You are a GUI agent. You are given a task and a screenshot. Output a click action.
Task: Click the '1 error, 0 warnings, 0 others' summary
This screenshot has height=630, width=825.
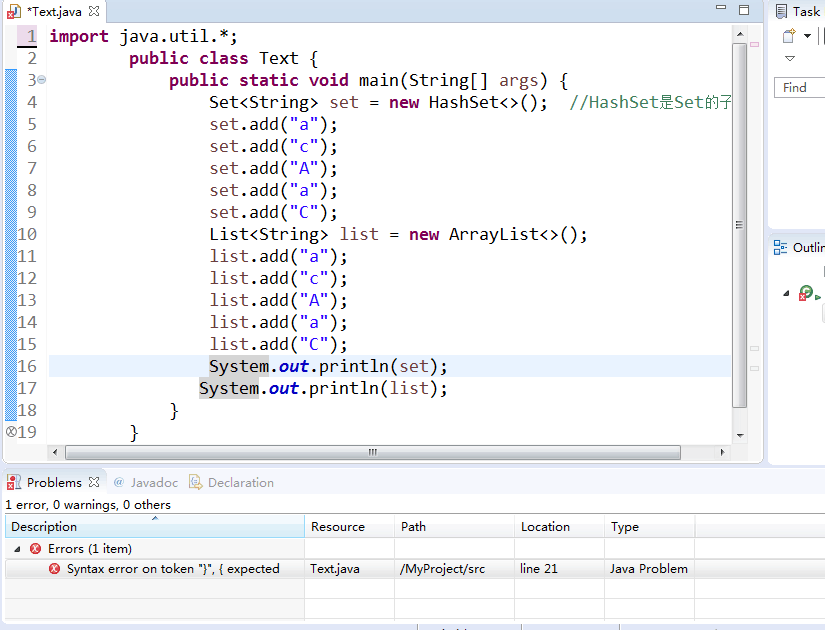[88, 505]
